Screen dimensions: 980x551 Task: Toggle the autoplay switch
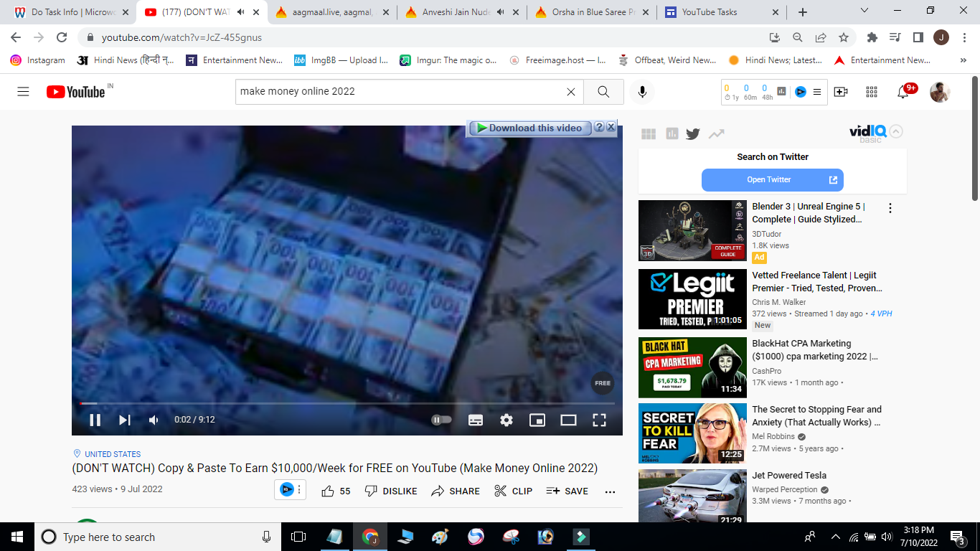click(x=441, y=420)
